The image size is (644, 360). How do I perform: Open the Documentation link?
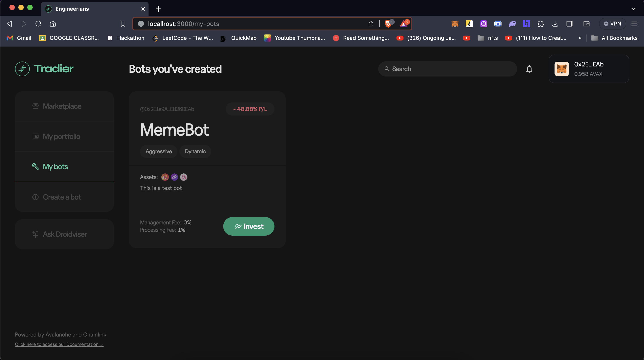tap(59, 344)
